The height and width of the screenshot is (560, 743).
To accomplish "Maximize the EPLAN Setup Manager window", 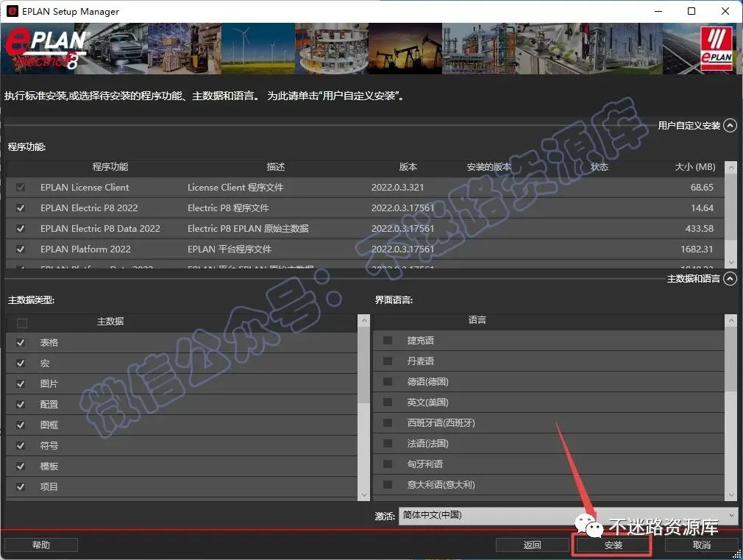I will (x=692, y=11).
